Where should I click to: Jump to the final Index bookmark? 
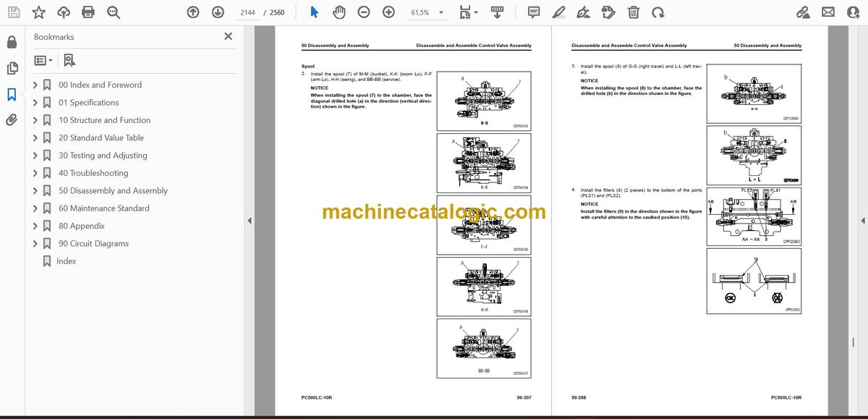point(66,261)
